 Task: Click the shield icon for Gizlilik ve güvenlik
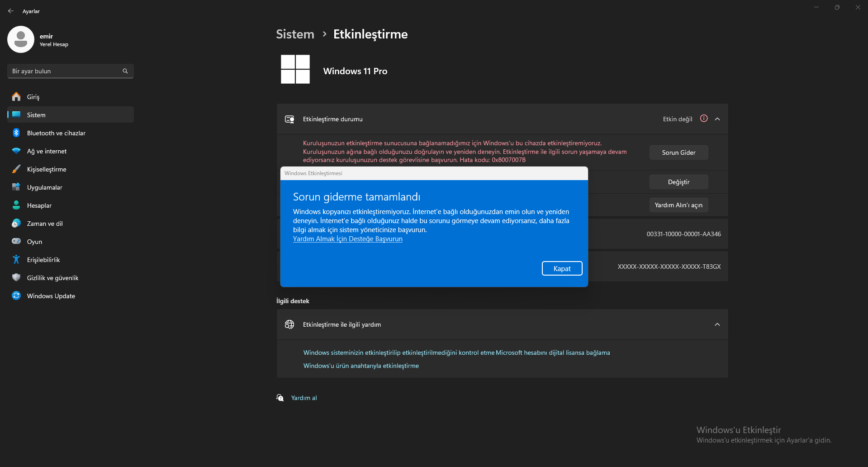click(16, 278)
